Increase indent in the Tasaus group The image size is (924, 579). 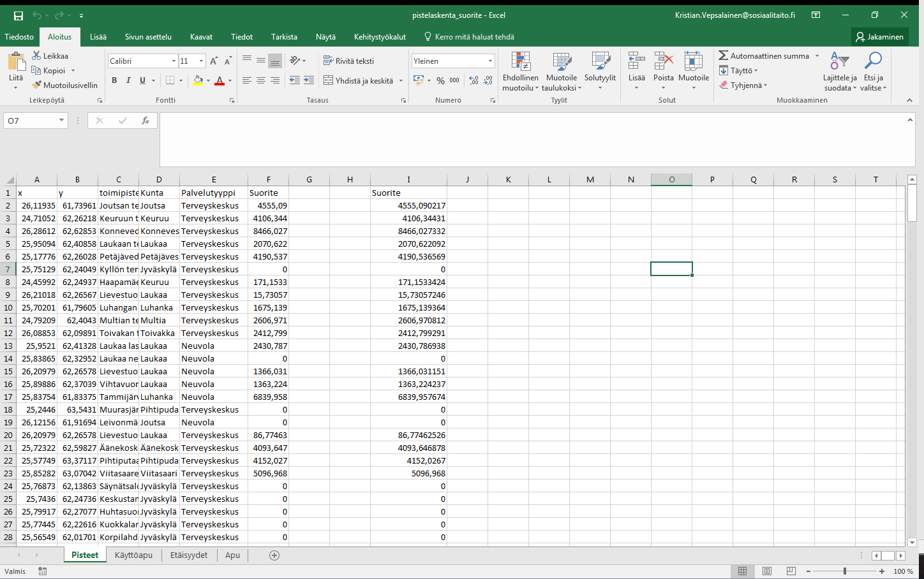pyautogui.click(x=309, y=80)
